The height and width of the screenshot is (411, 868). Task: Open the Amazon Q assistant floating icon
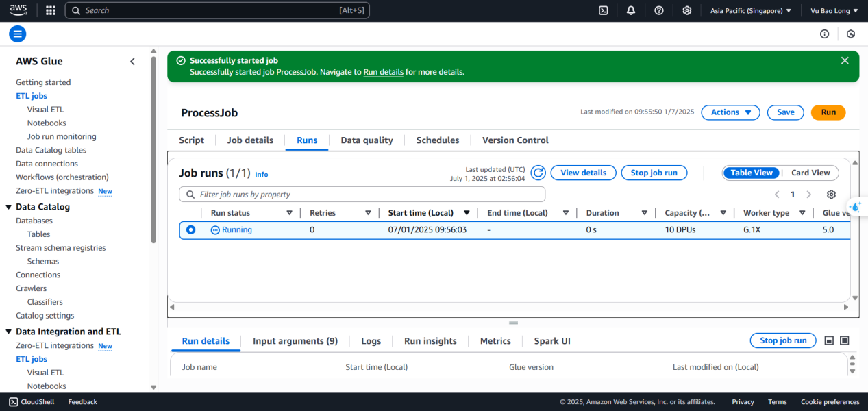pyautogui.click(x=856, y=206)
